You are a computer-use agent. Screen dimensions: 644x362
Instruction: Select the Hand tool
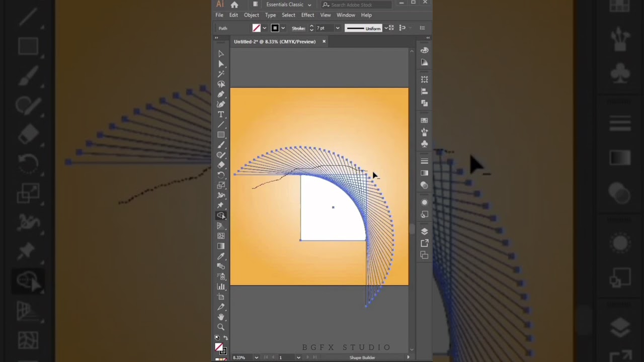[x=221, y=317]
